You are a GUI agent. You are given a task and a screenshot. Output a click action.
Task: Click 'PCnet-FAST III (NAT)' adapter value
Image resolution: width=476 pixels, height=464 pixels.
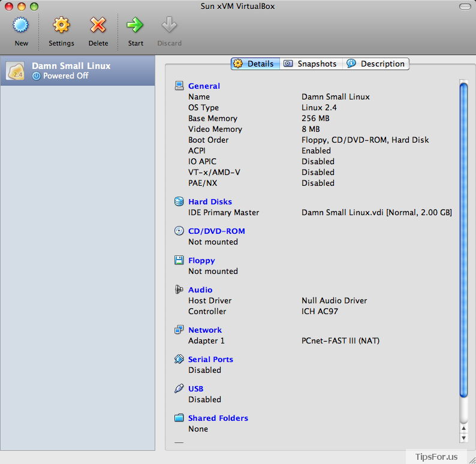click(341, 341)
